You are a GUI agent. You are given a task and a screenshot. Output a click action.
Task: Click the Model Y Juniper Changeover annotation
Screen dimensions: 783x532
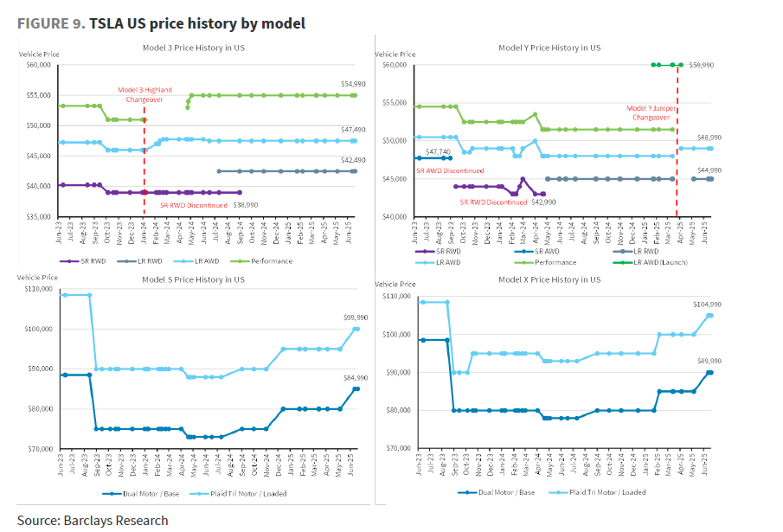click(x=651, y=112)
